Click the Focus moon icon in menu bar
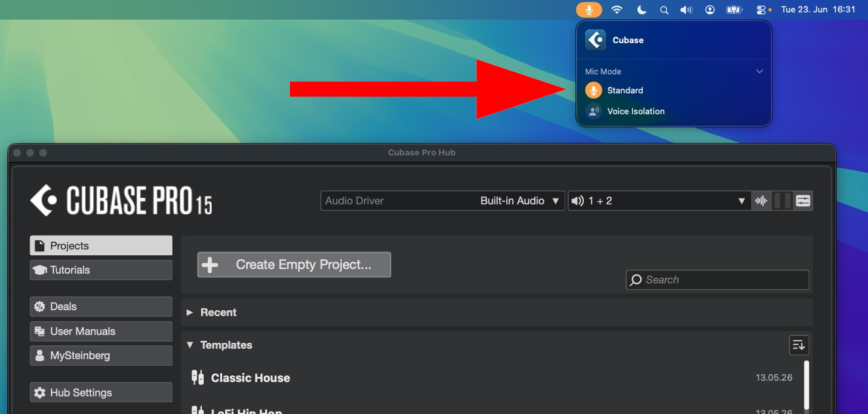The height and width of the screenshot is (414, 868). pyautogui.click(x=641, y=10)
